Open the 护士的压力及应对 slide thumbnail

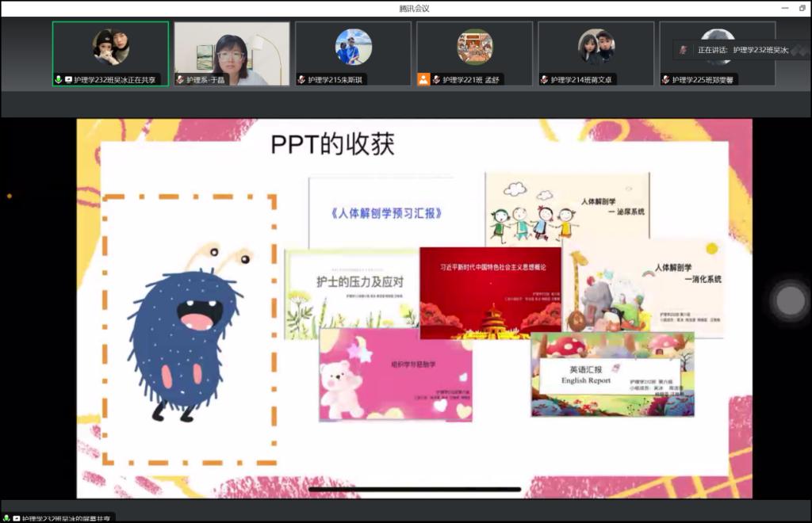[351, 293]
